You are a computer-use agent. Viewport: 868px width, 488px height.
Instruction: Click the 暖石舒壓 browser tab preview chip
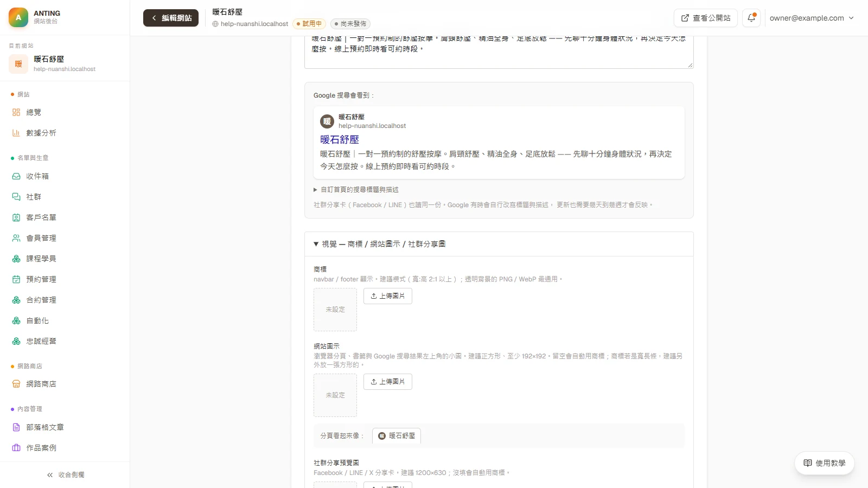(x=397, y=436)
